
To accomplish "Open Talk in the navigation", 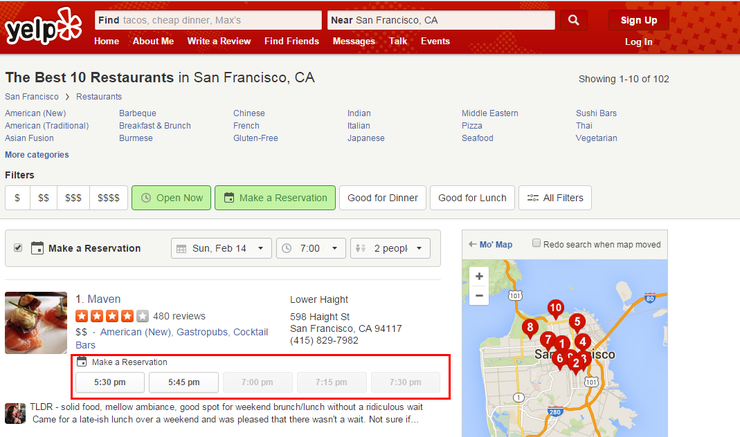I will point(398,41).
